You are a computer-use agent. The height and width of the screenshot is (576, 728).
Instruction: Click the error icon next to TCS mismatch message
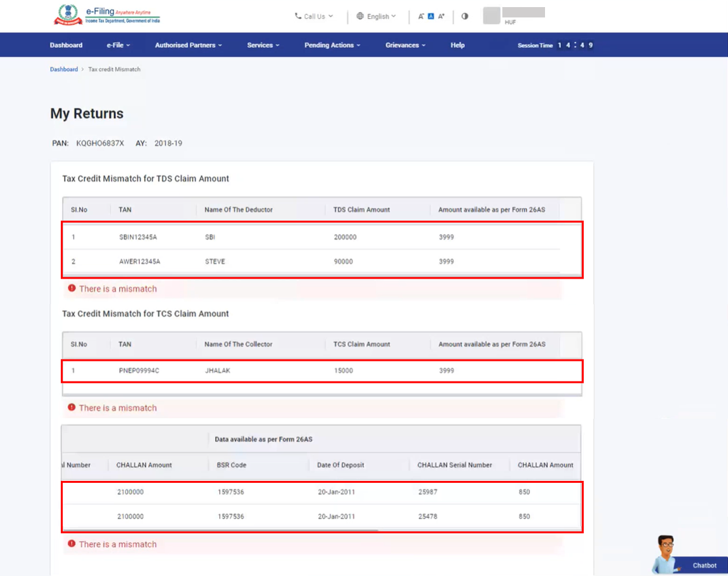[x=70, y=408]
